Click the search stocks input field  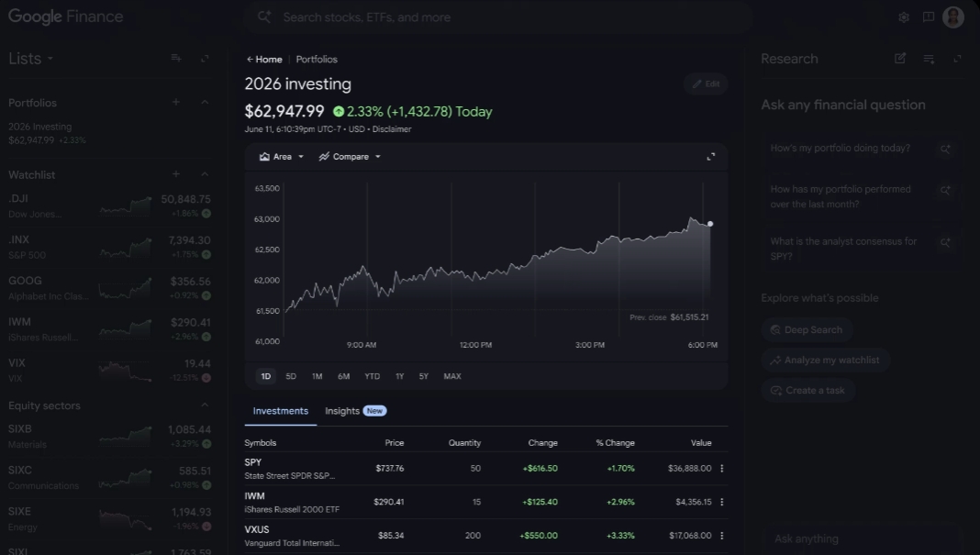[496, 17]
